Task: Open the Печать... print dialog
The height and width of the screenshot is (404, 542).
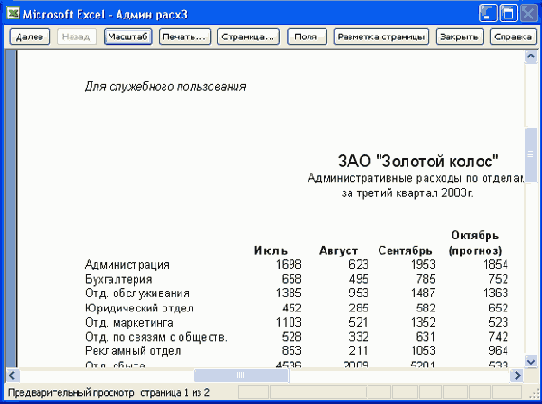Action: 185,37
